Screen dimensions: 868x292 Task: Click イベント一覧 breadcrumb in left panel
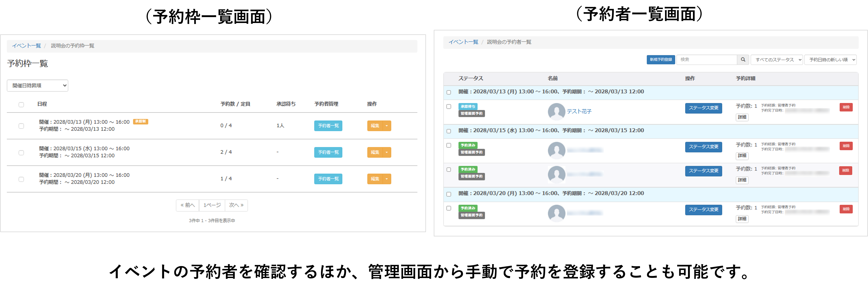[x=26, y=46]
